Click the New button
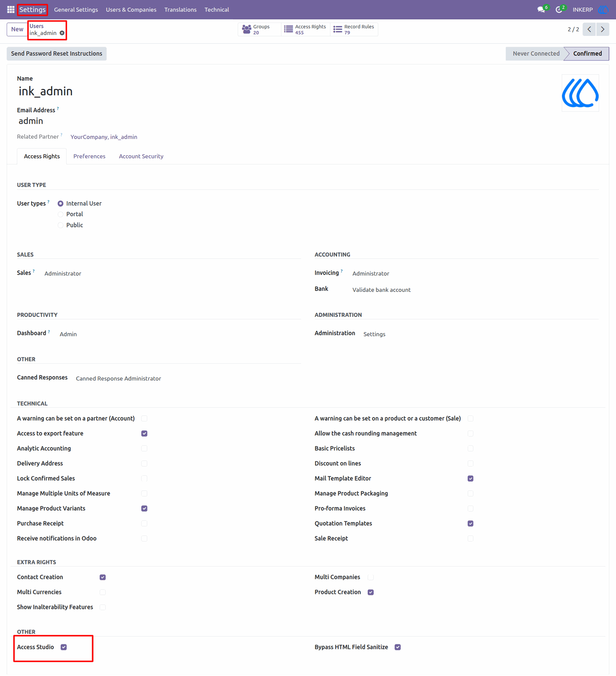Image resolution: width=616 pixels, height=676 pixels. [x=17, y=29]
